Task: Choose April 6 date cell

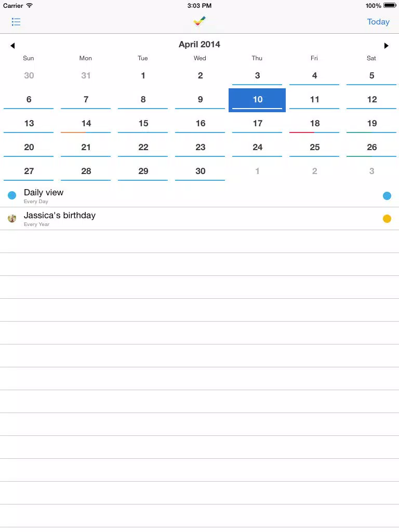Action: pos(29,99)
